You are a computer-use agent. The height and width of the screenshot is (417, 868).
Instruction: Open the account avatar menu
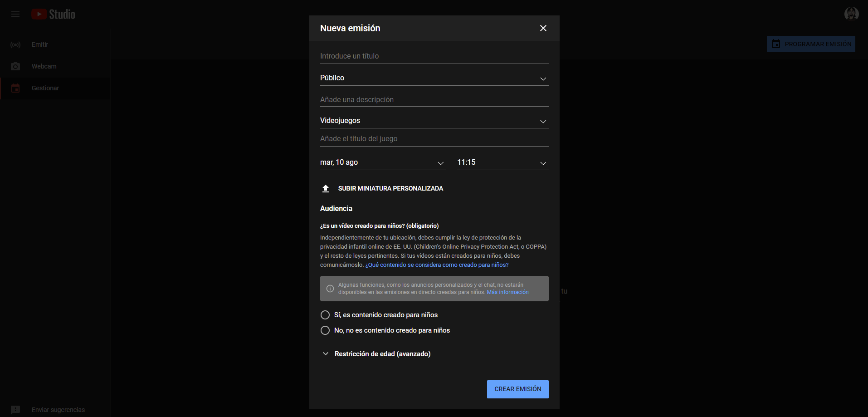coord(851,14)
